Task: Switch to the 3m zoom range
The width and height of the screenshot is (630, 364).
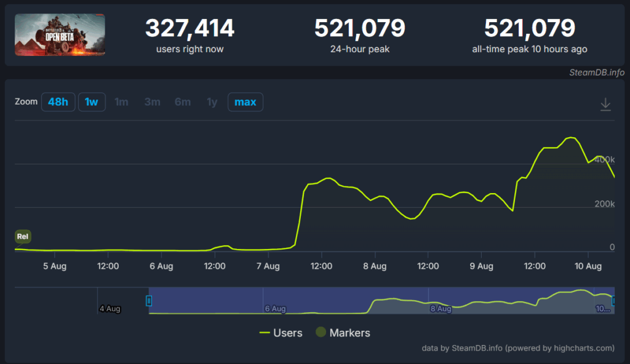Action: coord(152,102)
